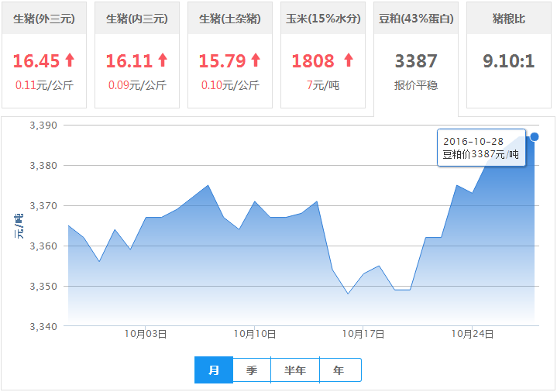Click the 0.10元/公斤 change text
Viewport: 557px width, 392px height.
coord(230,85)
